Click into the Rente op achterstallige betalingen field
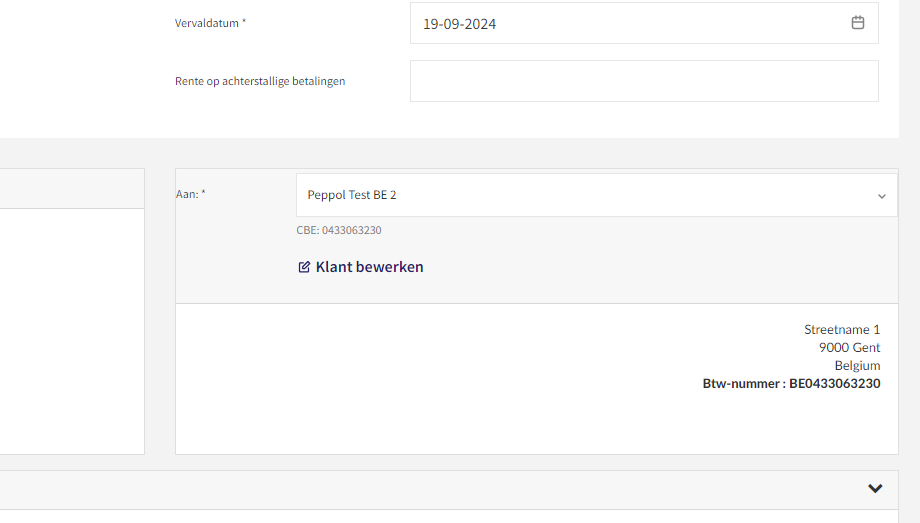This screenshot has height=523, width=920. (x=643, y=81)
